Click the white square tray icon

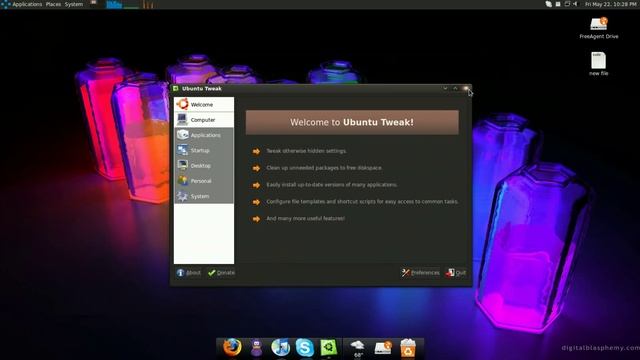click(x=558, y=4)
